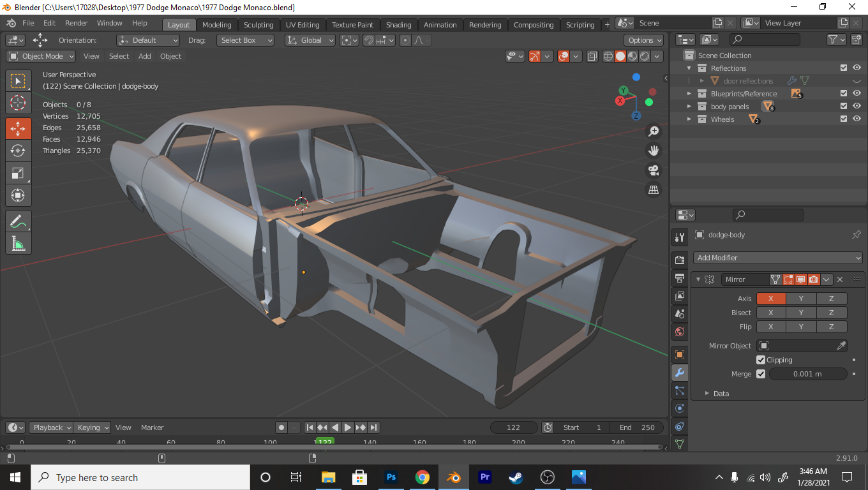Uncheck the Clipping checkbox
The width and height of the screenshot is (868, 490).
(x=761, y=360)
